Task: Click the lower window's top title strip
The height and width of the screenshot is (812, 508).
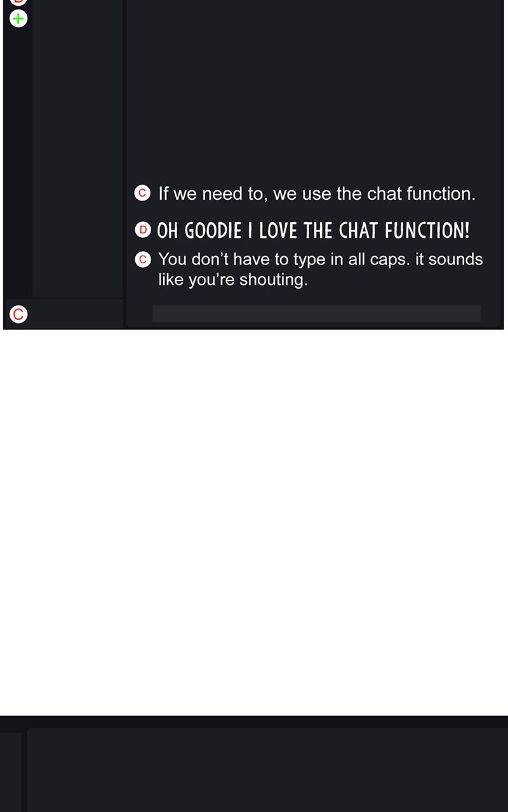Action: pos(254,722)
